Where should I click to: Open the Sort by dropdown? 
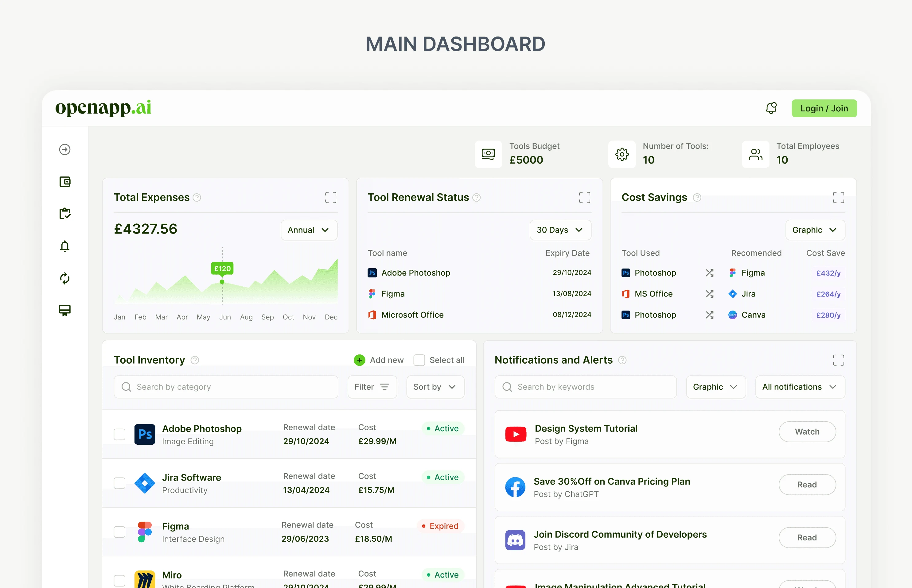(x=435, y=387)
